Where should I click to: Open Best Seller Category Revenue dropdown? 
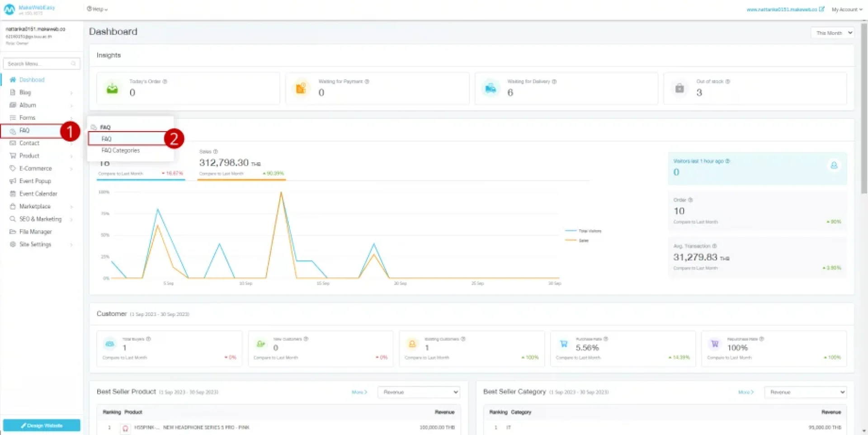click(805, 392)
